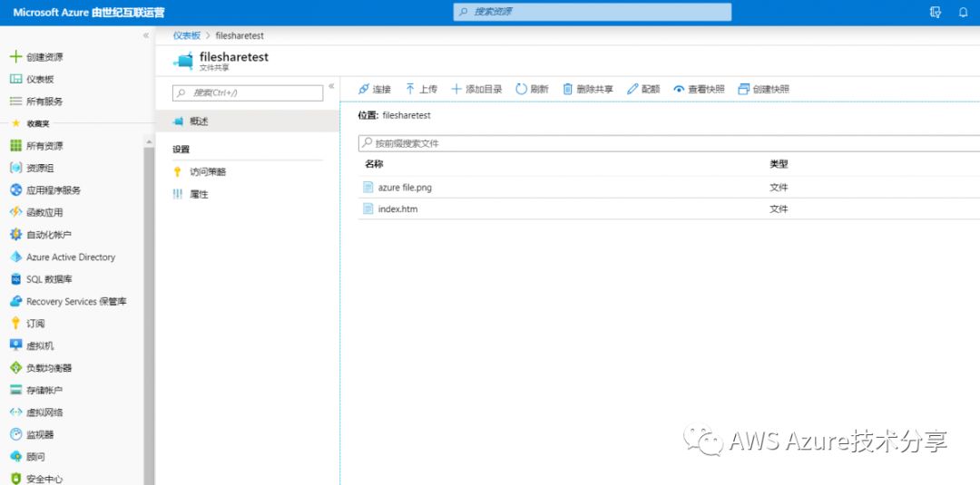Click 配额 quota toolbar button

[643, 89]
